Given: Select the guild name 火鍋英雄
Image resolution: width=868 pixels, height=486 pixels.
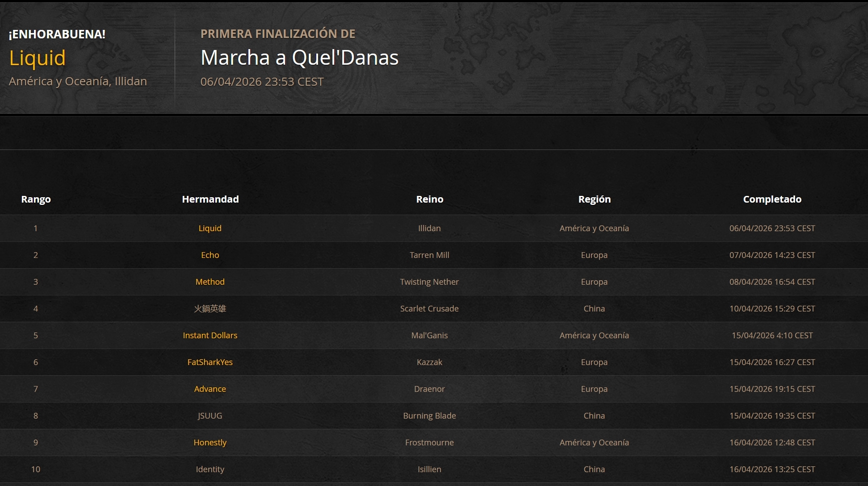Looking at the screenshot, I should pyautogui.click(x=210, y=309).
